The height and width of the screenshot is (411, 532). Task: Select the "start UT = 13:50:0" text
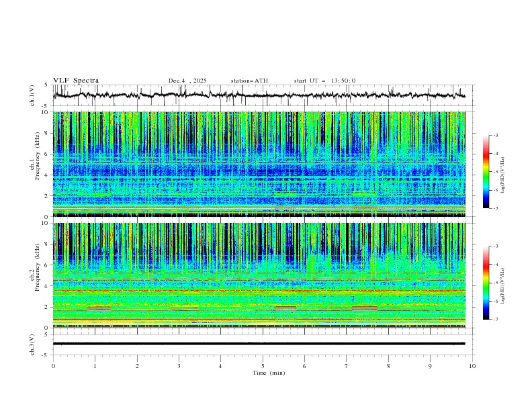[324, 81]
